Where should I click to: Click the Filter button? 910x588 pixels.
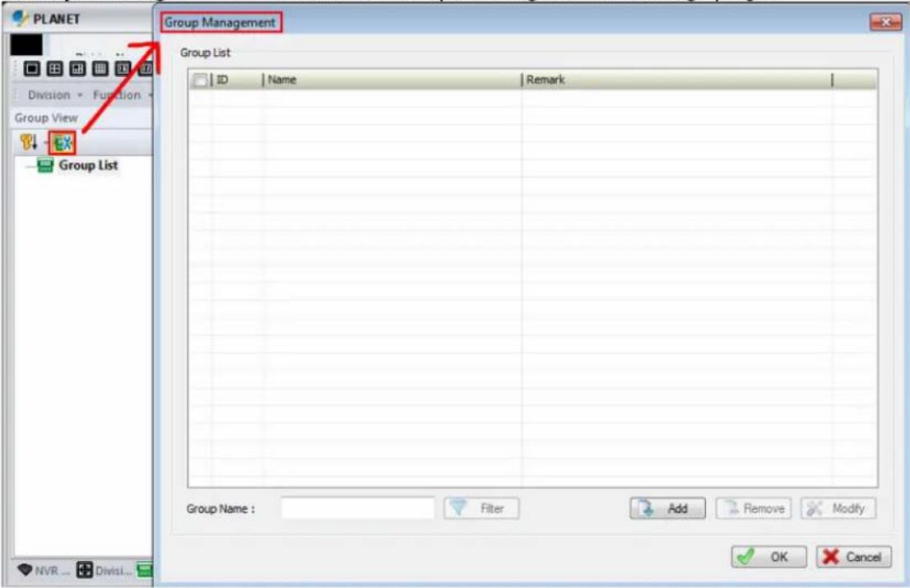(481, 508)
